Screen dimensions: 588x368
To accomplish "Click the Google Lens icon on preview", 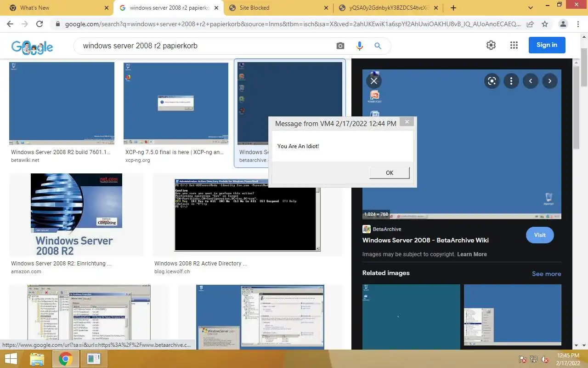I will (492, 81).
